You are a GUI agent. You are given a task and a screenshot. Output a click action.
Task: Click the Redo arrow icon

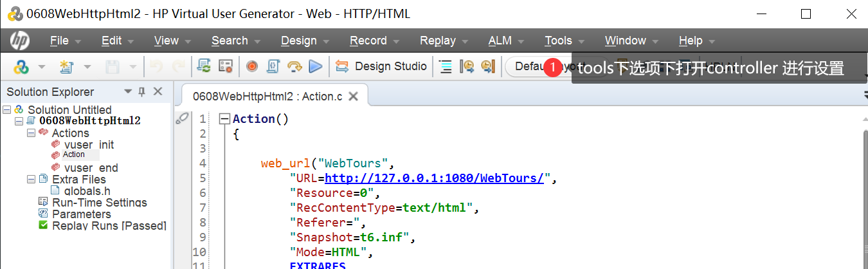[178, 66]
